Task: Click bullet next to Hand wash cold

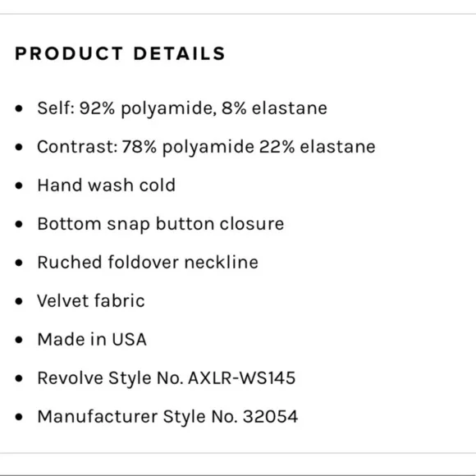Action: pyautogui.click(x=19, y=185)
